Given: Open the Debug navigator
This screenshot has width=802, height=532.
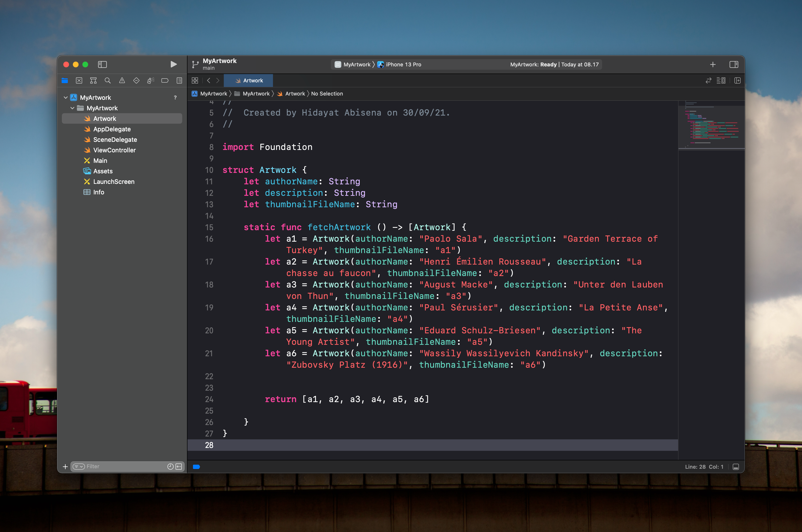Looking at the screenshot, I should [151, 80].
